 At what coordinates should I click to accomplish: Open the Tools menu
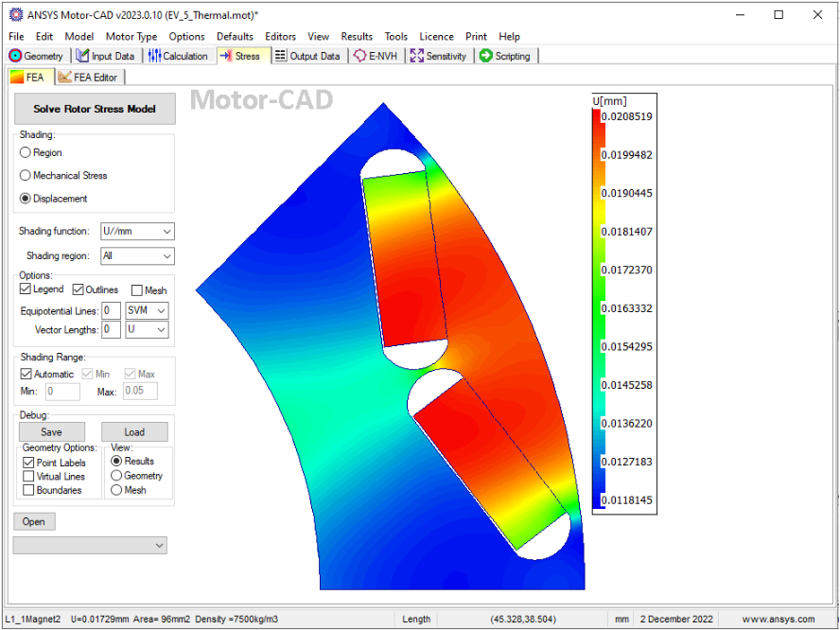(396, 37)
